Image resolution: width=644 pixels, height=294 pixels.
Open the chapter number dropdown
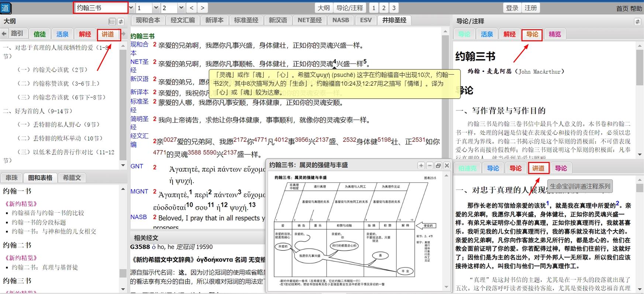(x=156, y=8)
